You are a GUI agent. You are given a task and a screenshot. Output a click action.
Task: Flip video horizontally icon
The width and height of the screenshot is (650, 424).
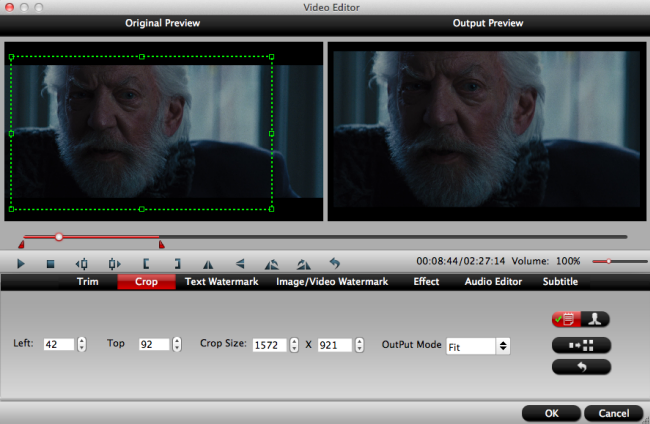(208, 264)
